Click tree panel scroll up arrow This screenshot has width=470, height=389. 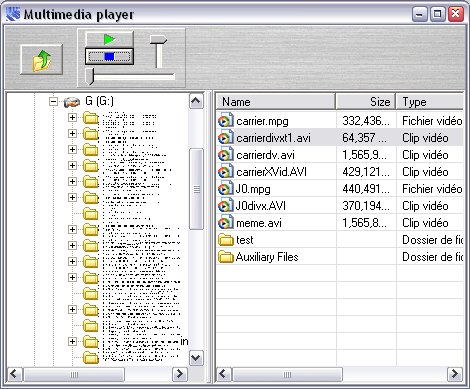coord(196,101)
